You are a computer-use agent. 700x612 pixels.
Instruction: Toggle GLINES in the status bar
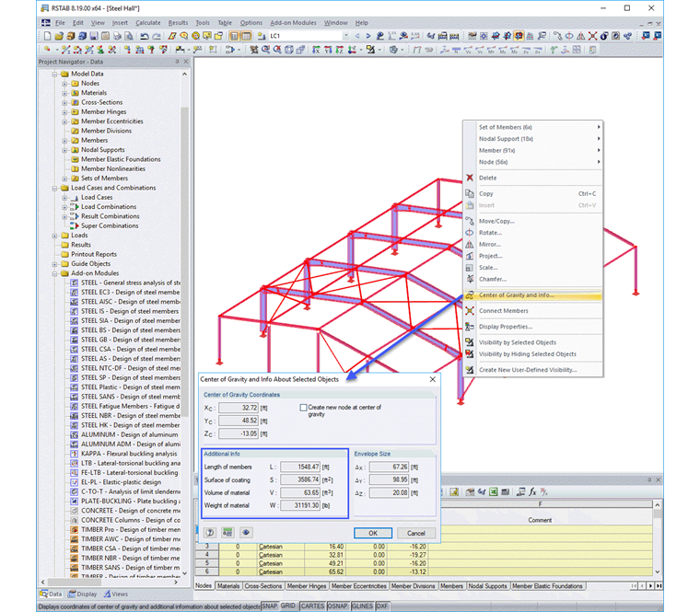363,606
